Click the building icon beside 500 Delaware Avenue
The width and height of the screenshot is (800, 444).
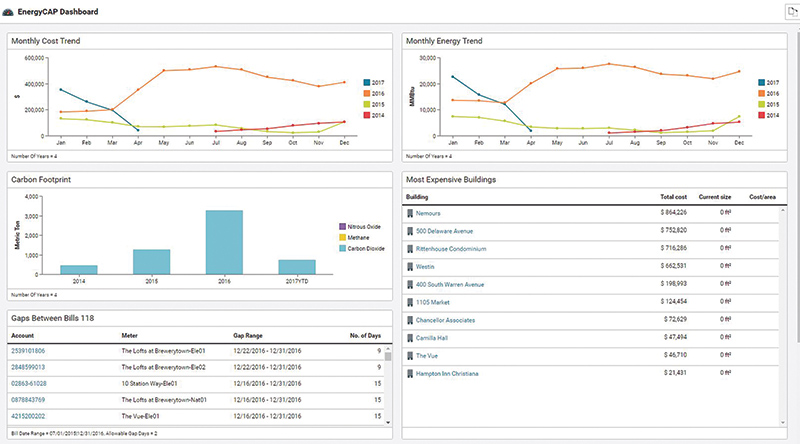pyautogui.click(x=410, y=231)
